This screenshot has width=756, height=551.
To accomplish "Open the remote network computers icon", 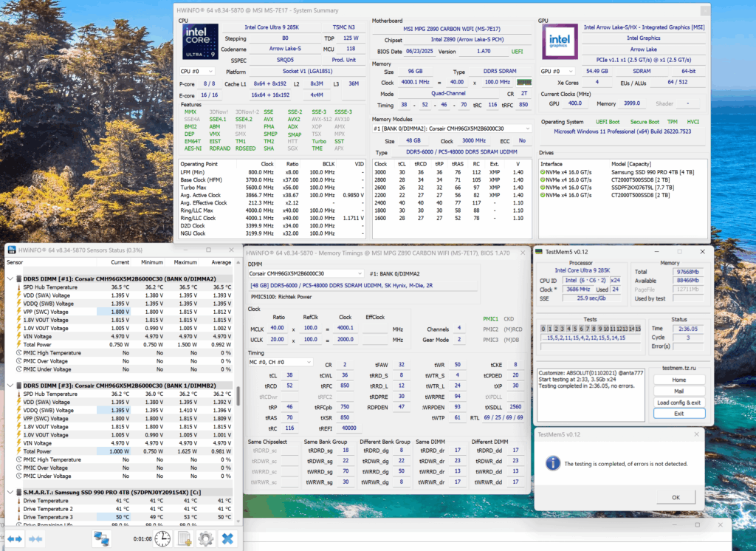I will [101, 539].
